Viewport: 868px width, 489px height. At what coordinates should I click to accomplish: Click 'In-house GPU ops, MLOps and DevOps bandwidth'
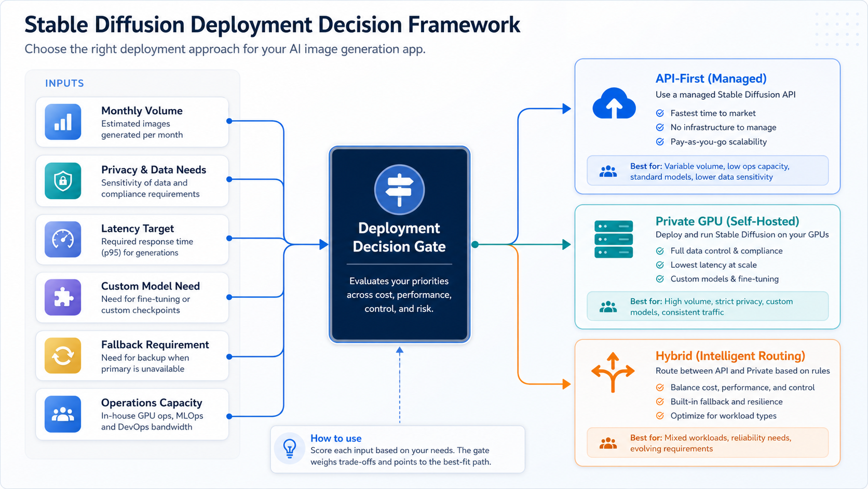pyautogui.click(x=152, y=421)
